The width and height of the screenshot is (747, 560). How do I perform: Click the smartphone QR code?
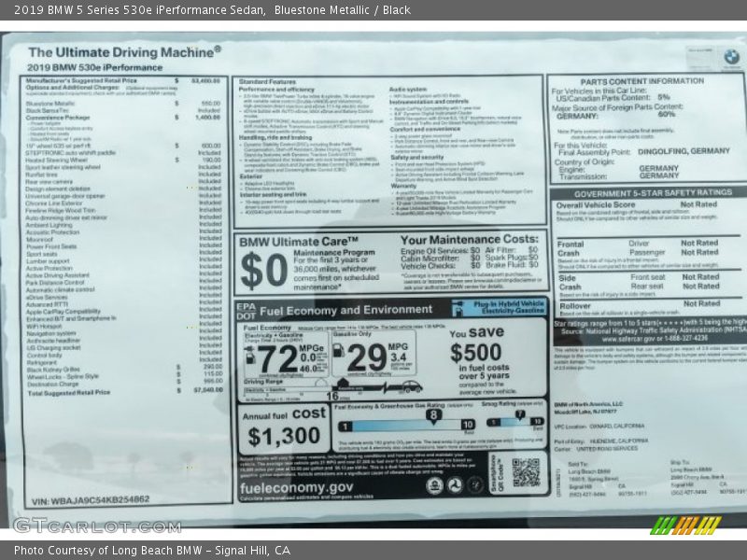[526, 473]
